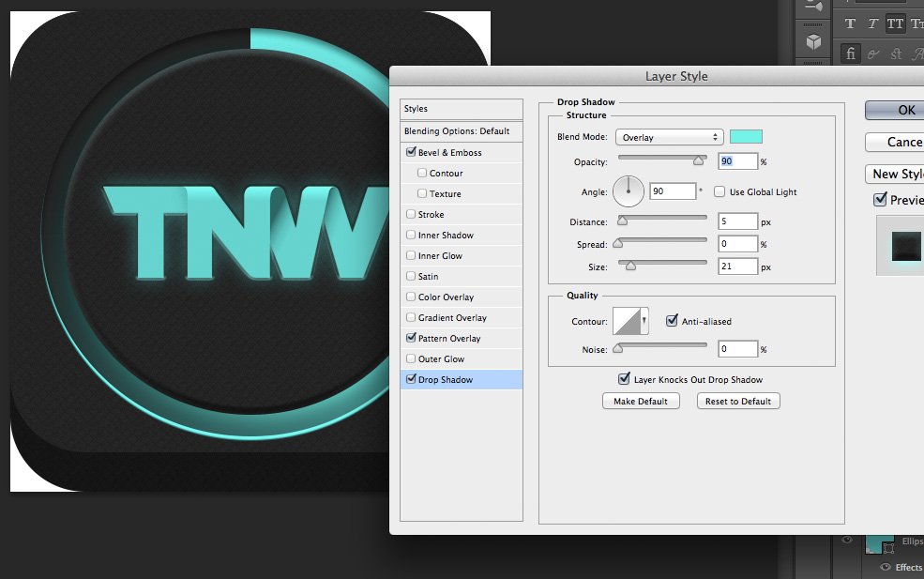Click the Spread slider handle
Screen dimensions: 924x579
point(617,243)
